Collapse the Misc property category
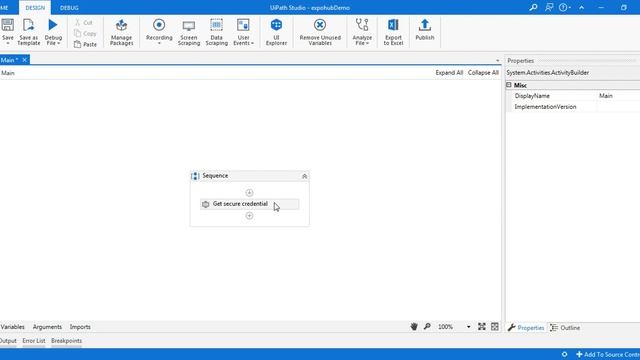Screen dimensions: 640x360 tap(509, 85)
